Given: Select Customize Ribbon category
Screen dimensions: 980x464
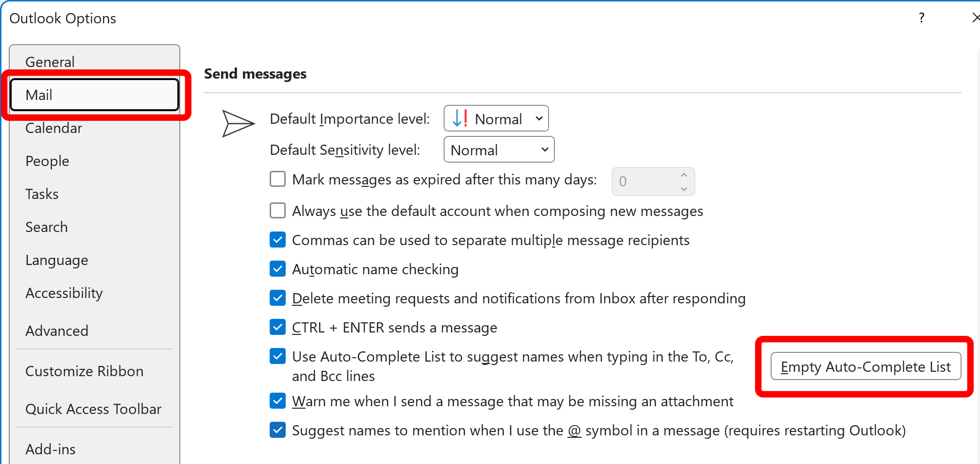Looking at the screenshot, I should coord(94,371).
